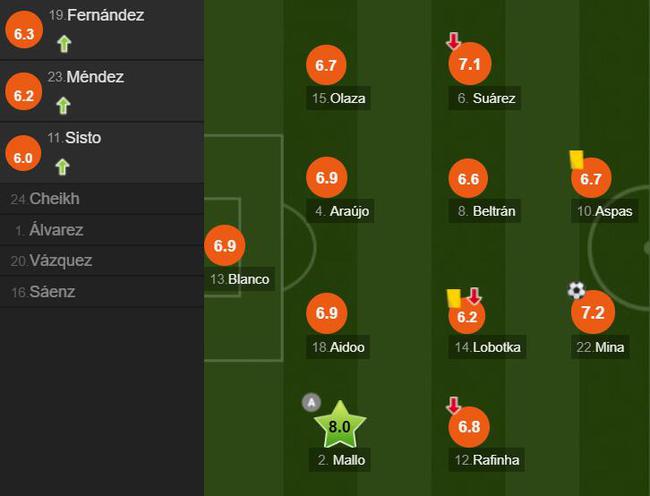Viewport: 650px width, 496px height.
Task: Select goalkeeper Blanco's 6.9 rating circle
Action: 225,245
